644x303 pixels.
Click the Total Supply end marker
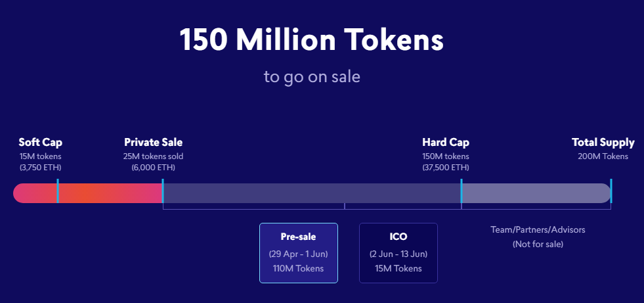(611, 192)
